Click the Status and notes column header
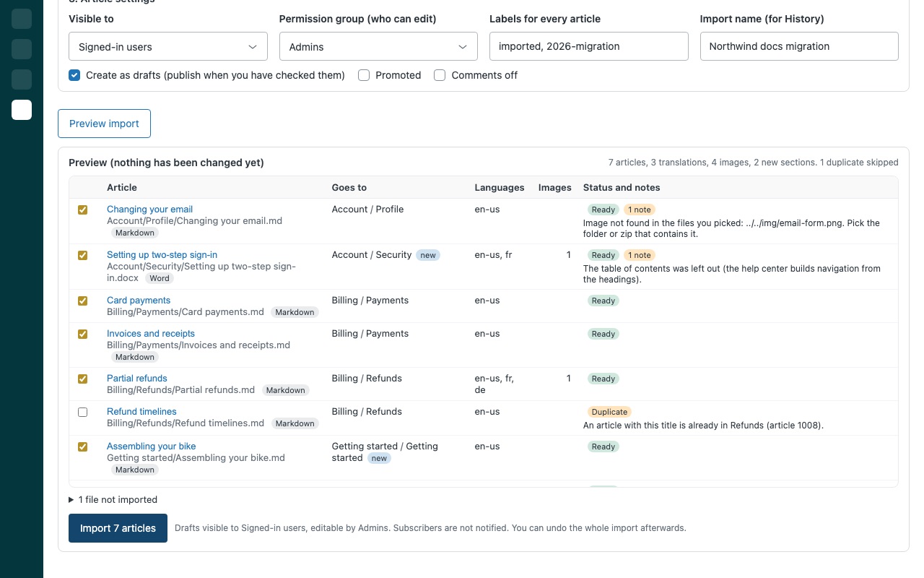 click(x=622, y=187)
